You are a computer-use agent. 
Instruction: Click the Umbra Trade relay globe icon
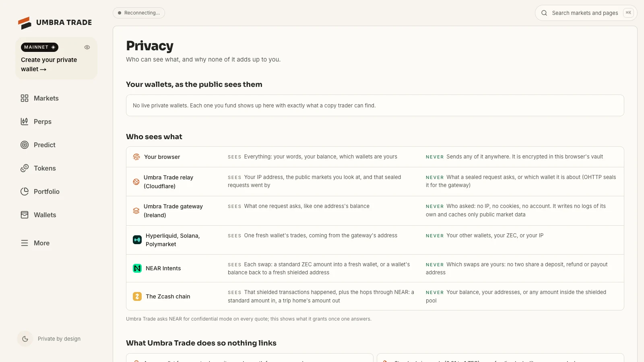[136, 182]
